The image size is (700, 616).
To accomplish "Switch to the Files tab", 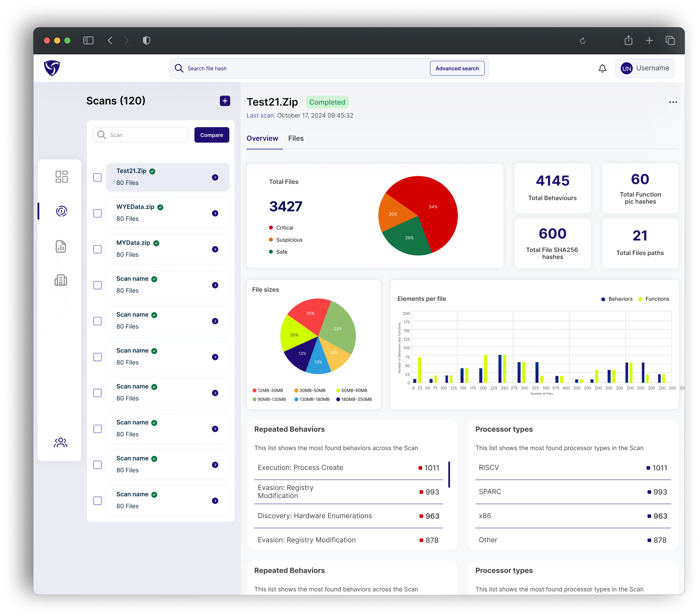I will [296, 138].
